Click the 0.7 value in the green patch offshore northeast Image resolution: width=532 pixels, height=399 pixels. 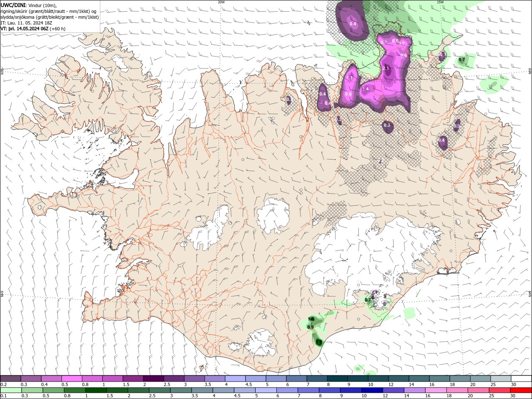coord(462,60)
